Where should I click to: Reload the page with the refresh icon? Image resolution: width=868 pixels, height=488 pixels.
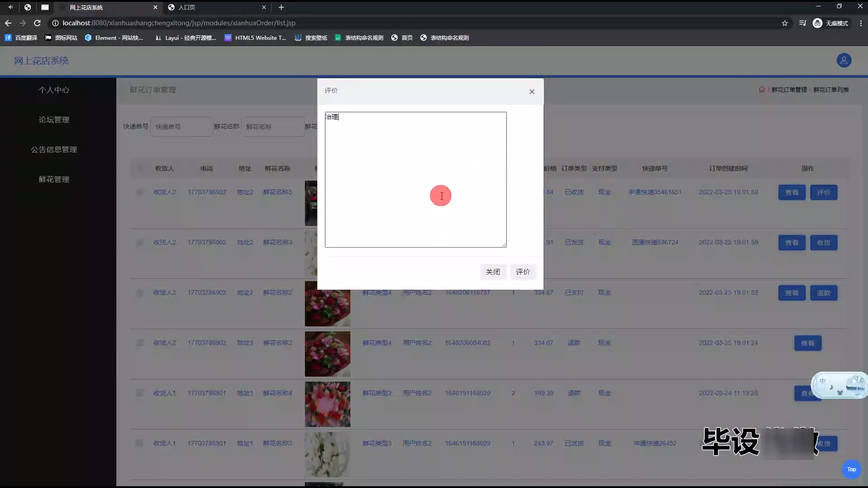click(38, 23)
